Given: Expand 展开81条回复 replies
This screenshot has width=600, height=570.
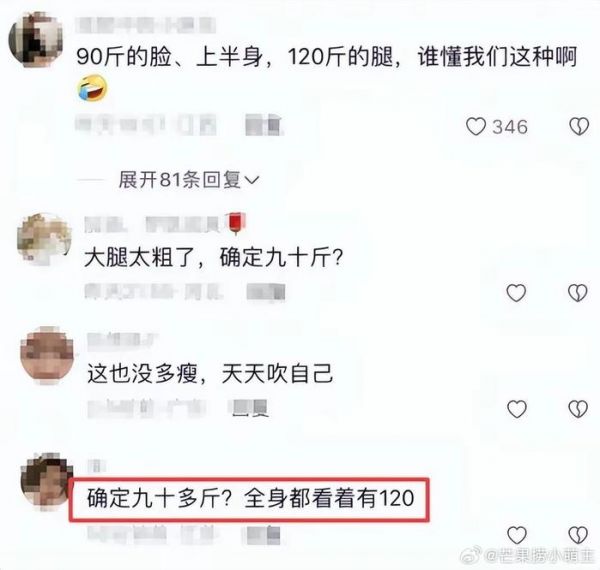Looking at the screenshot, I should pos(188,179).
